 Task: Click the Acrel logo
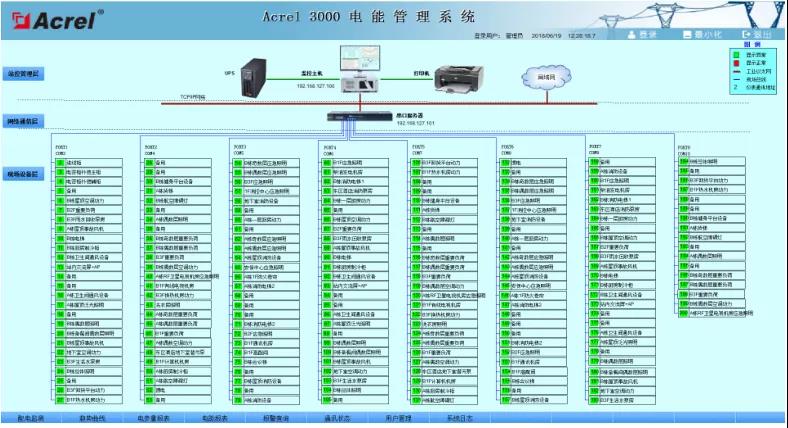[x=57, y=20]
